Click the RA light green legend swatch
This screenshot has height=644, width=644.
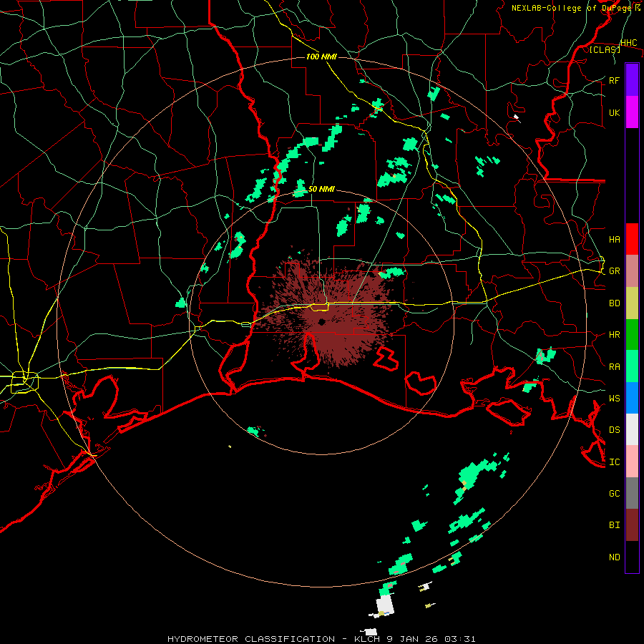[632, 366]
